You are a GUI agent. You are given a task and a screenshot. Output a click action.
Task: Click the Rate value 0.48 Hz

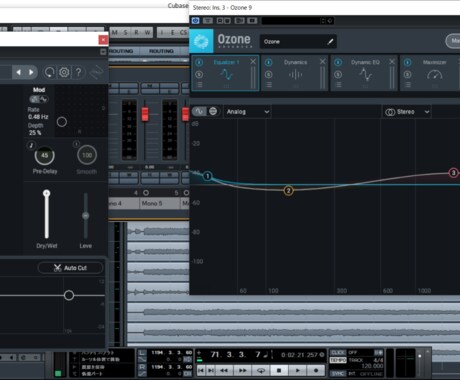pyautogui.click(x=38, y=117)
